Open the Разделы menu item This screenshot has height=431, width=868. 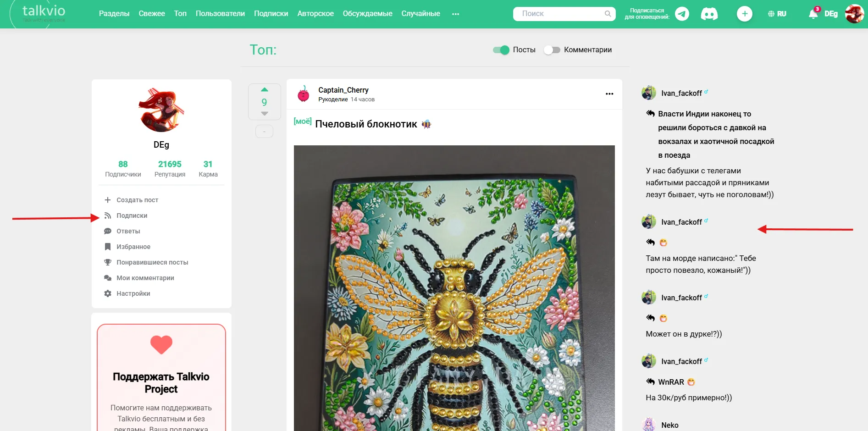(114, 14)
